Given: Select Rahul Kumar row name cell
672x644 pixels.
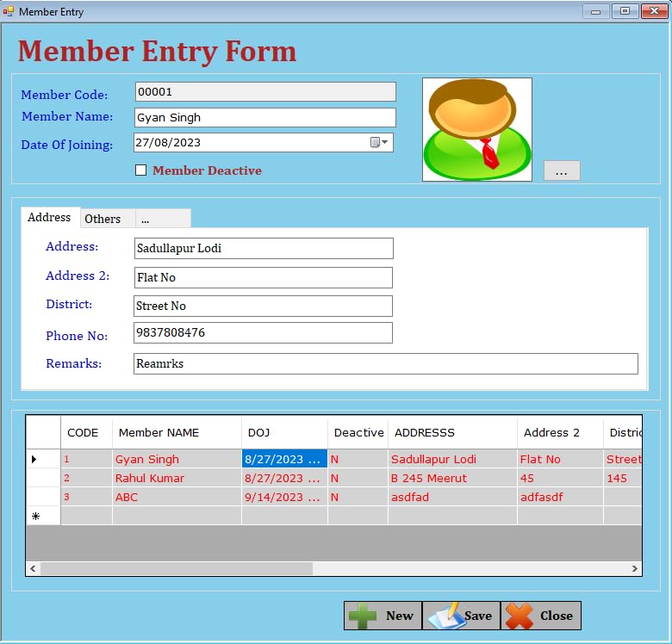Looking at the screenshot, I should pyautogui.click(x=177, y=478).
